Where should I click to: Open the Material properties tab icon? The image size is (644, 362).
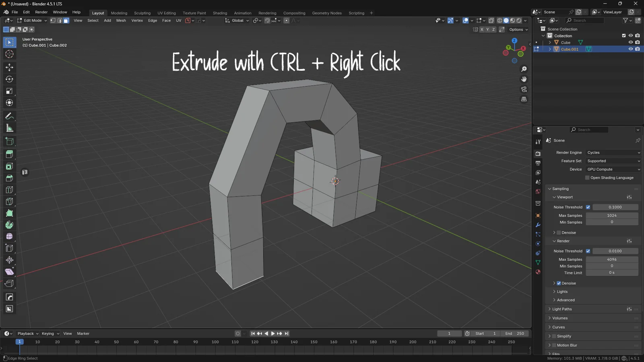click(x=538, y=272)
